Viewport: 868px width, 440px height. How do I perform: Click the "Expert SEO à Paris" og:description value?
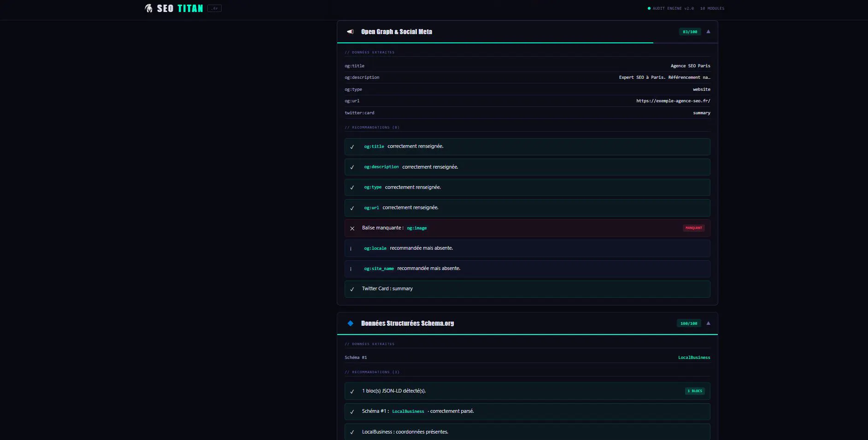point(665,77)
